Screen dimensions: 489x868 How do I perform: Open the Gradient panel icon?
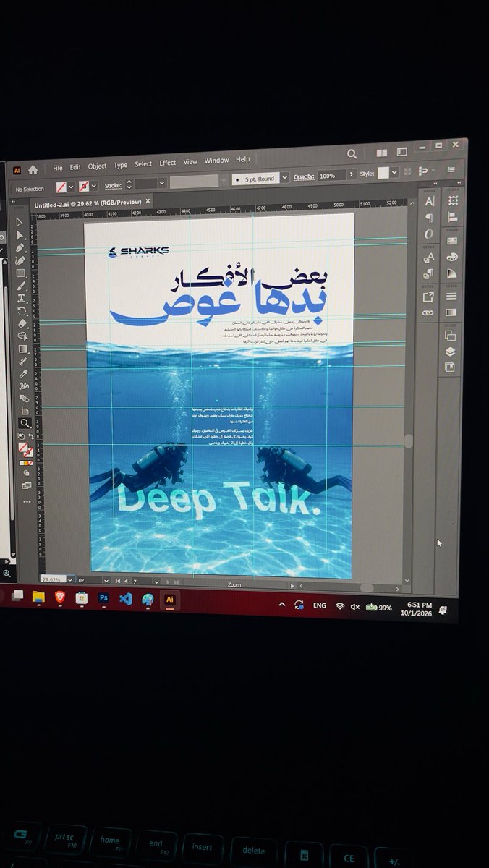tap(451, 312)
